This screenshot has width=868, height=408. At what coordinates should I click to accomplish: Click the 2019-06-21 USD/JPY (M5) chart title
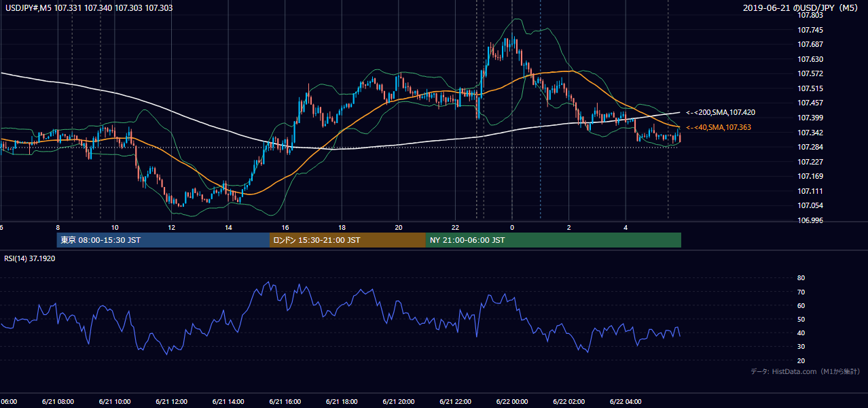[x=801, y=7]
